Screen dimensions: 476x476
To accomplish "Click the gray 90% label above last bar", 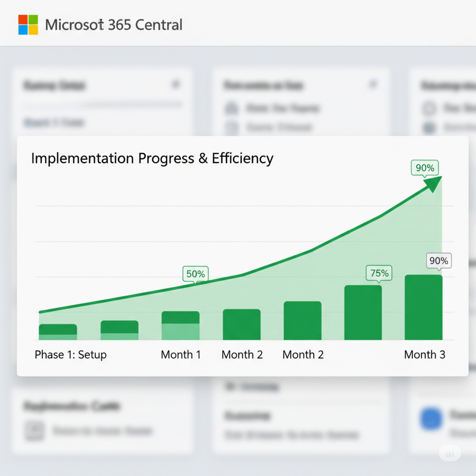I will (x=439, y=260).
